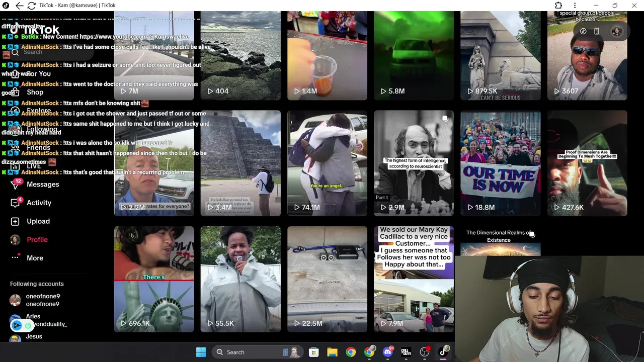Click the BotRix YouTube link in chat overlay
644x362 pixels.
(x=134, y=37)
